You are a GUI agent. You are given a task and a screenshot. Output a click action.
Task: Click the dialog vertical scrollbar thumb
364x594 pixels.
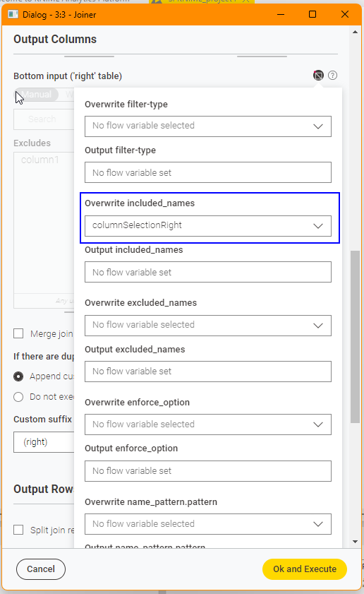355,337
